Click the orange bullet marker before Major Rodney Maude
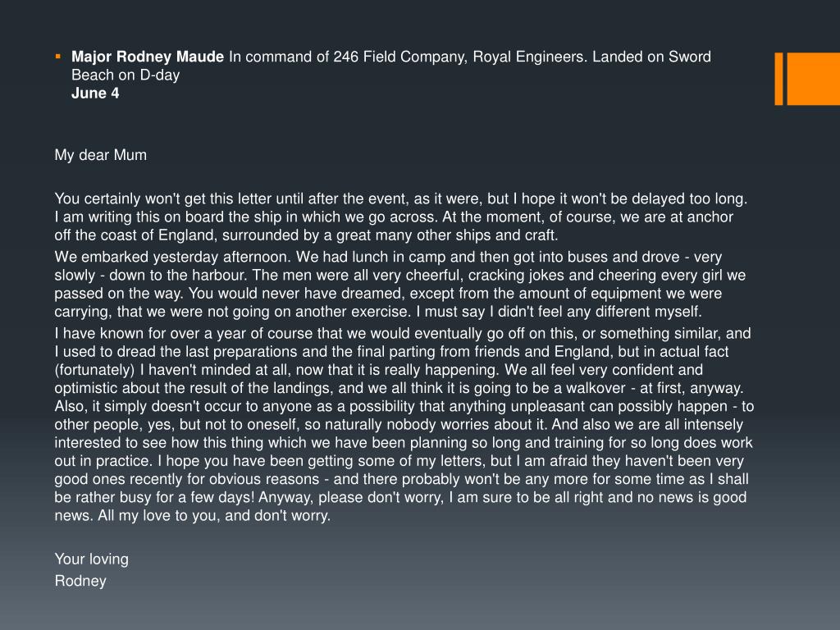Screen dimensions: 840x630 [x=58, y=57]
